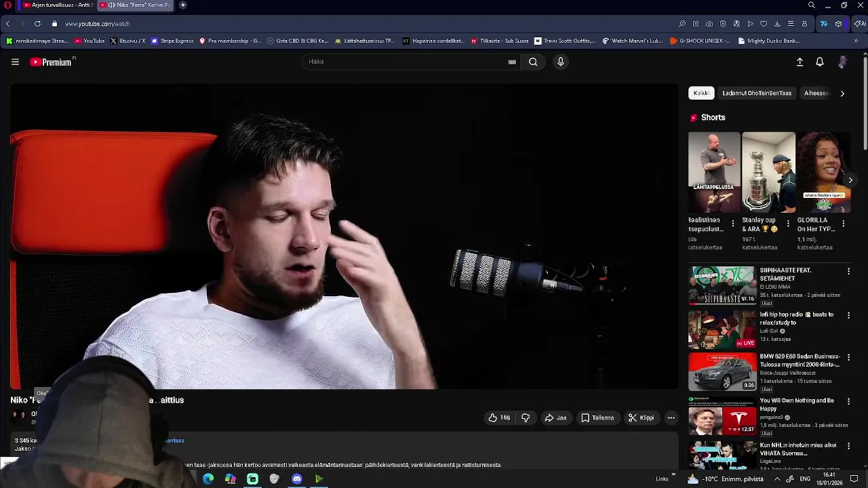Open the clock 16.41 date flyout

[x=829, y=479]
